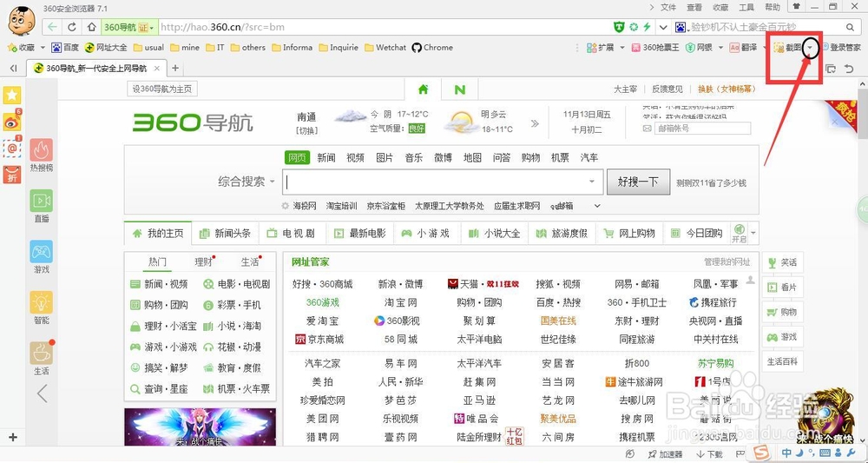Open the 网银 dropdown arrow
Image resolution: width=868 pixels, height=463 pixels.
[x=720, y=48]
